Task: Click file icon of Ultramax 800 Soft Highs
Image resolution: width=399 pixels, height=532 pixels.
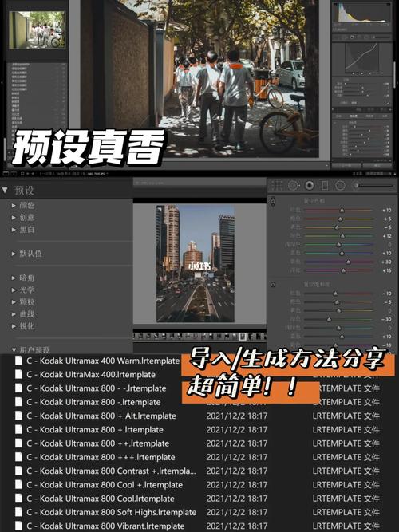Action: click(x=19, y=512)
